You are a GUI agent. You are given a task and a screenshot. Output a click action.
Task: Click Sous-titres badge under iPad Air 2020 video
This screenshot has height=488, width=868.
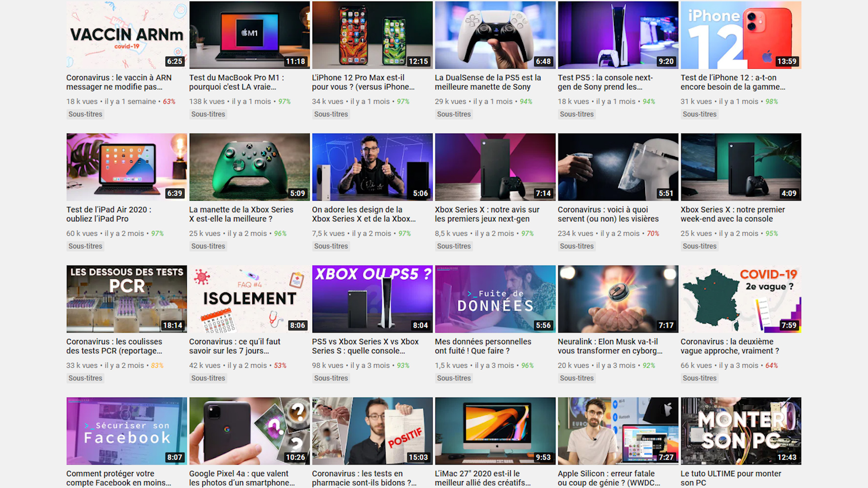tap(85, 246)
